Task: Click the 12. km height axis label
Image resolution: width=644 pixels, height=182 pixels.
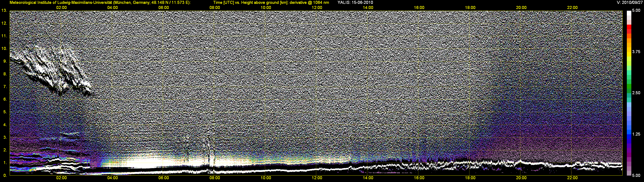Action: point(4,23)
